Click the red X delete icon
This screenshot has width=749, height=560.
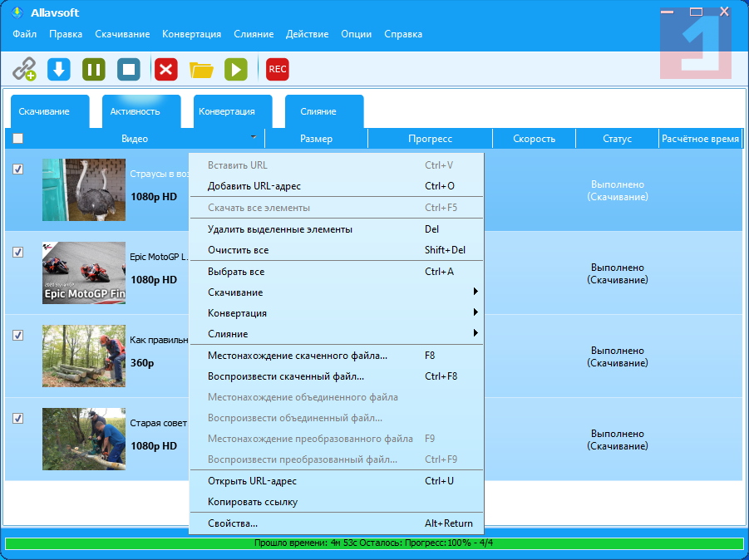165,69
